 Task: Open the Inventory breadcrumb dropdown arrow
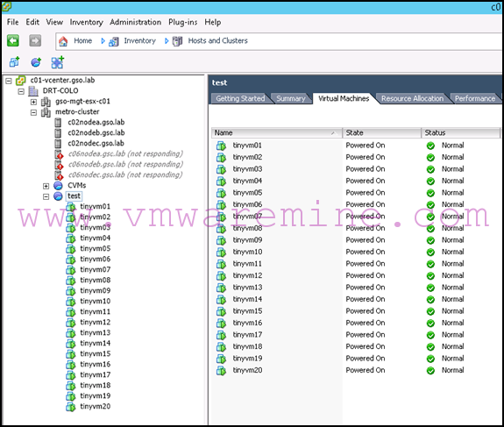167,41
